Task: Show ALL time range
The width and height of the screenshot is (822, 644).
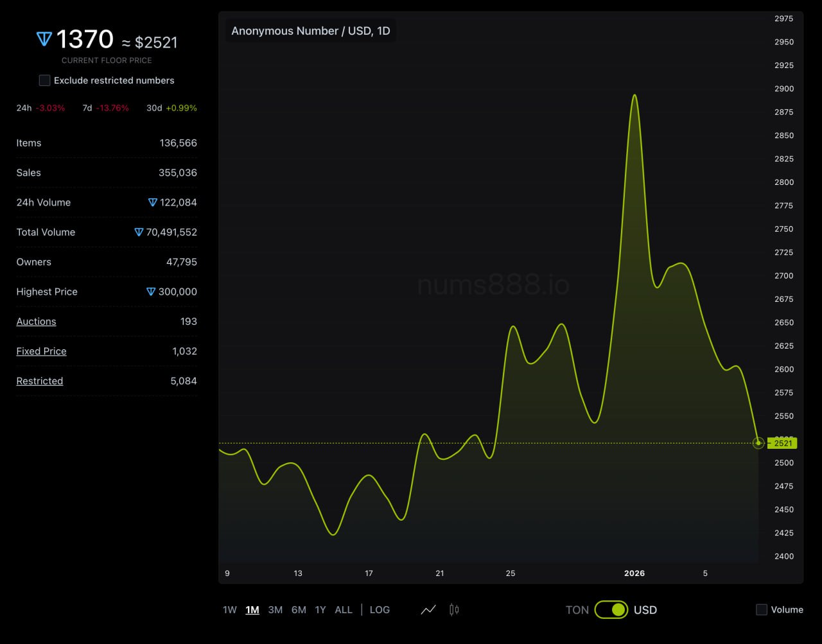Action: click(x=344, y=610)
